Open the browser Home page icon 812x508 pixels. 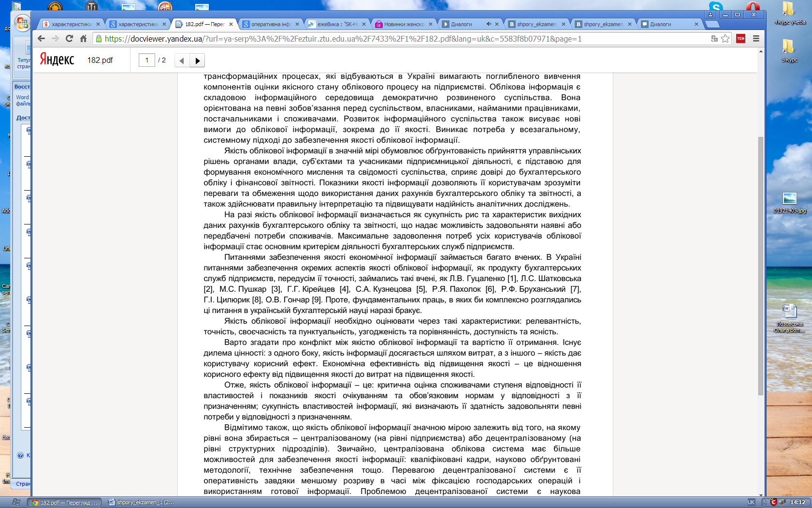83,39
